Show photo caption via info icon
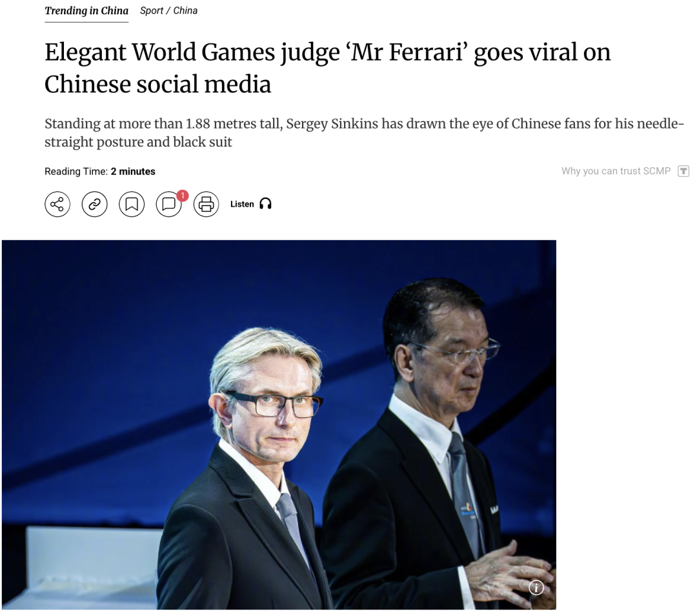Viewport: 697px width, 616px height. (x=536, y=588)
